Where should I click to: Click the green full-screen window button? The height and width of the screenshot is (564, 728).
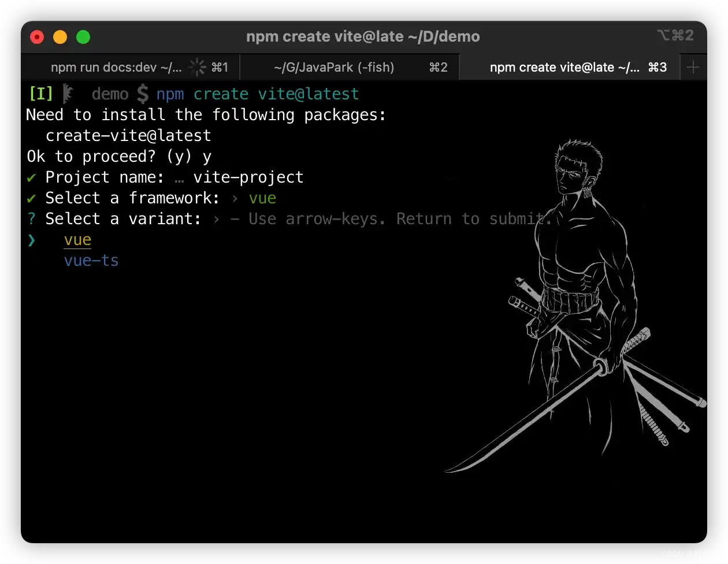pos(83,37)
